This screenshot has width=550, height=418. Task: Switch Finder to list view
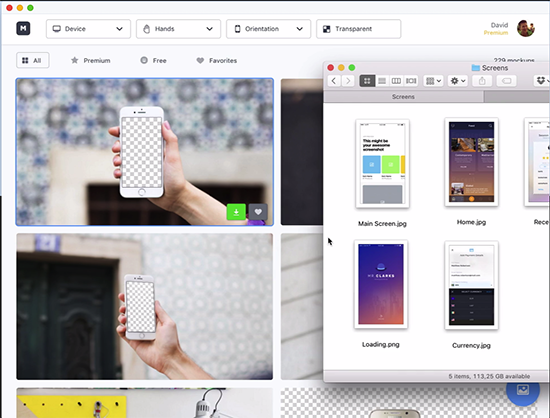pyautogui.click(x=382, y=81)
